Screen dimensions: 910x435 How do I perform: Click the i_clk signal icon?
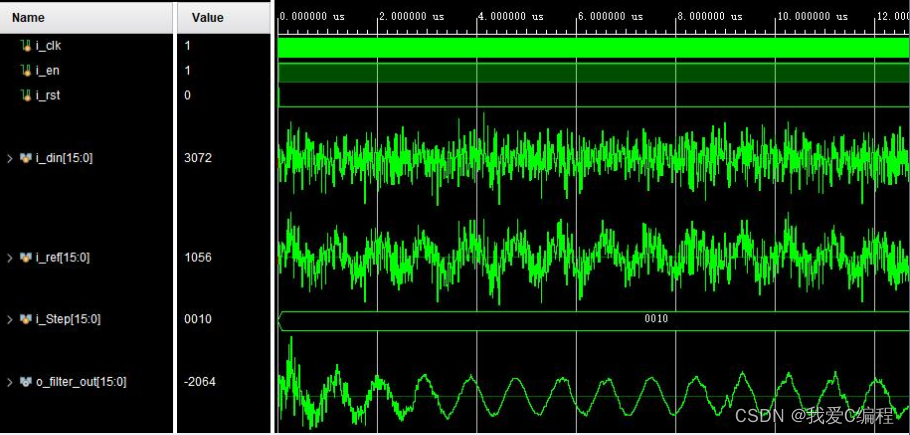click(x=26, y=46)
